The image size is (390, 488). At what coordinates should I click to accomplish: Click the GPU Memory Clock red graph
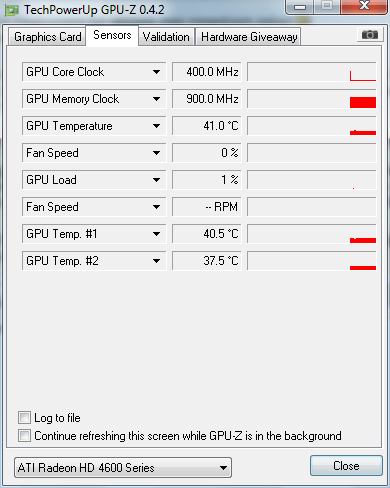[x=312, y=99]
